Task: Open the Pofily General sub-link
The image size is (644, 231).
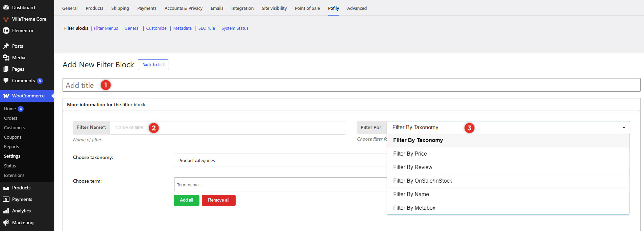Action: (132, 28)
